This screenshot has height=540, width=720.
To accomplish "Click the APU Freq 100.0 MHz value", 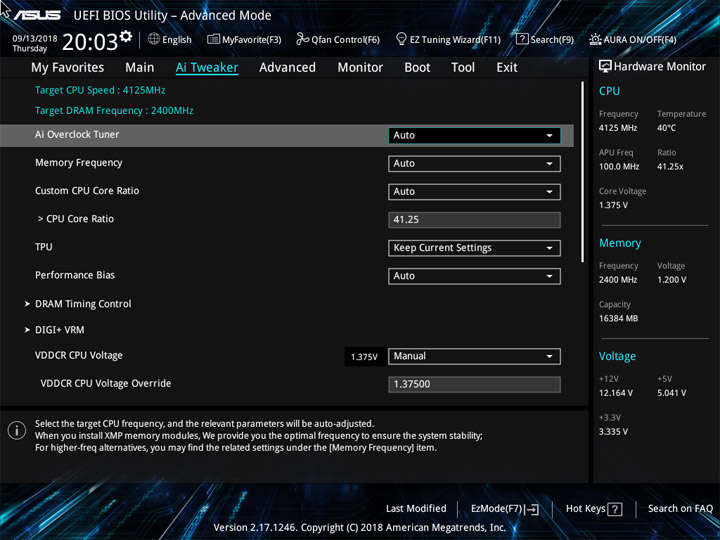I will 619,167.
